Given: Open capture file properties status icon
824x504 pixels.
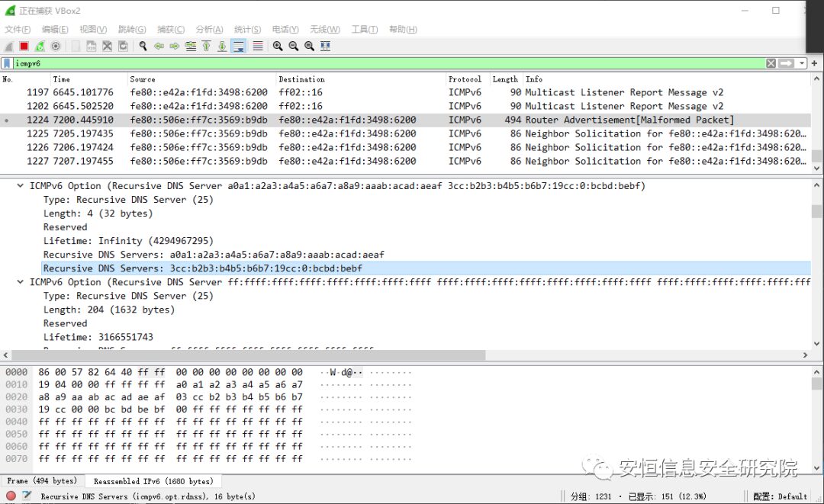Looking at the screenshot, I should (27, 496).
